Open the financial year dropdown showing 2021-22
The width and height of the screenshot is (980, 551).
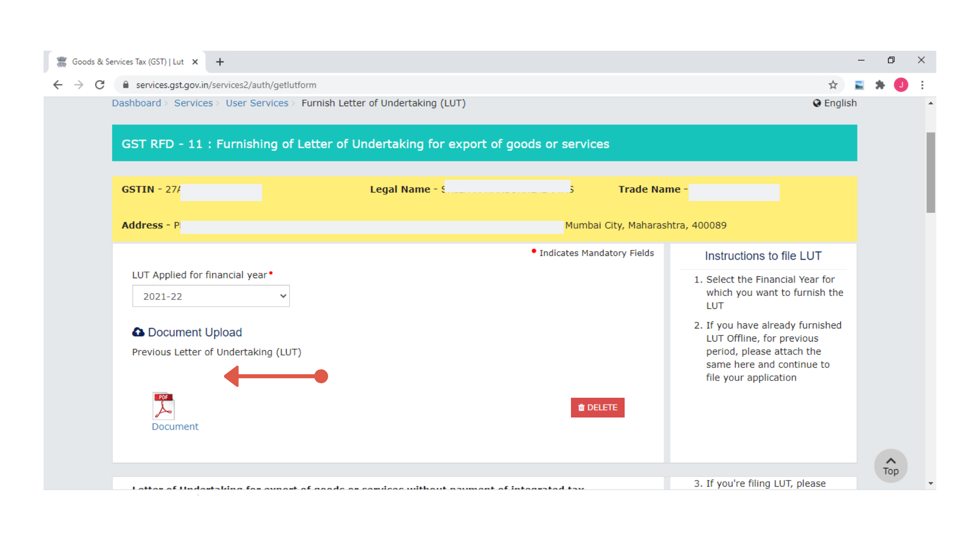click(x=211, y=296)
